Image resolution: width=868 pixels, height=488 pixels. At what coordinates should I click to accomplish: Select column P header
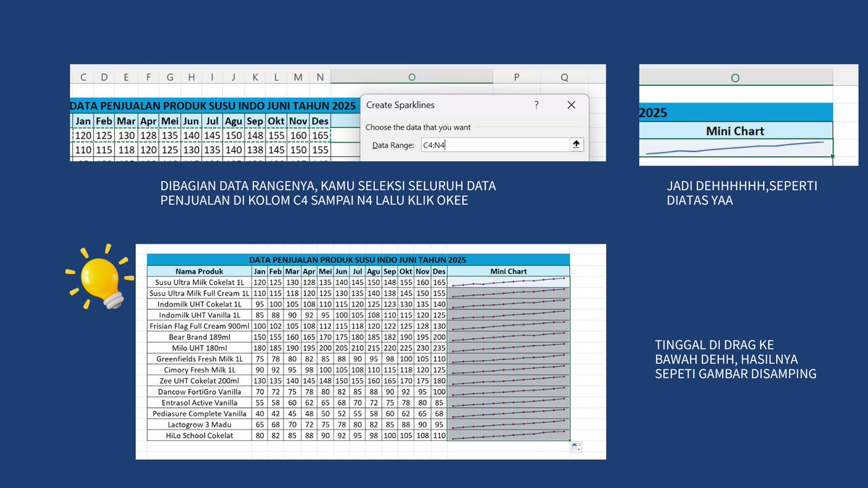tap(516, 77)
